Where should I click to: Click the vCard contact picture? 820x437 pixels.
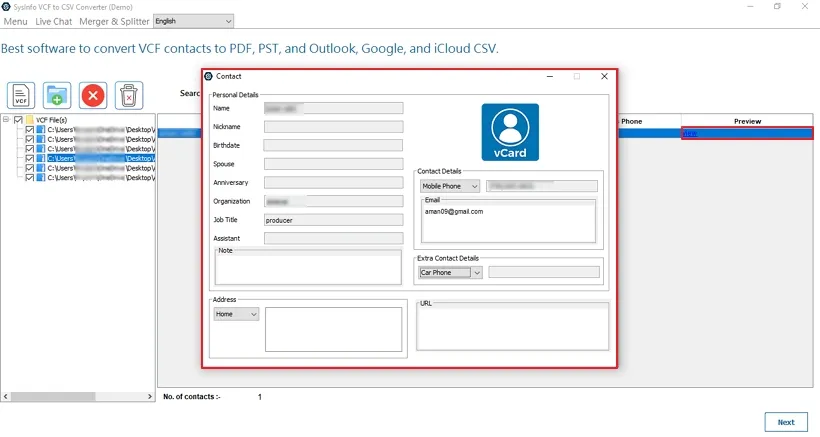click(x=510, y=132)
